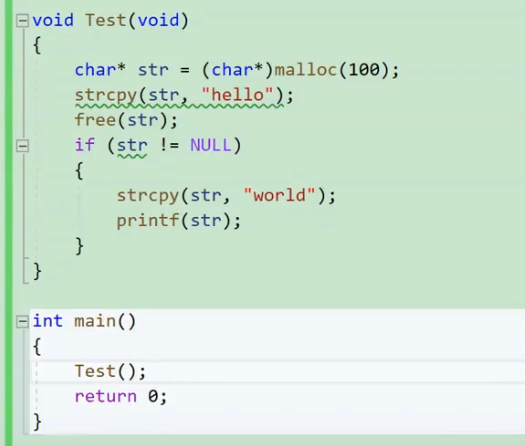525x446 pixels.
Task: Click the Test(); call in main
Action: point(110,371)
